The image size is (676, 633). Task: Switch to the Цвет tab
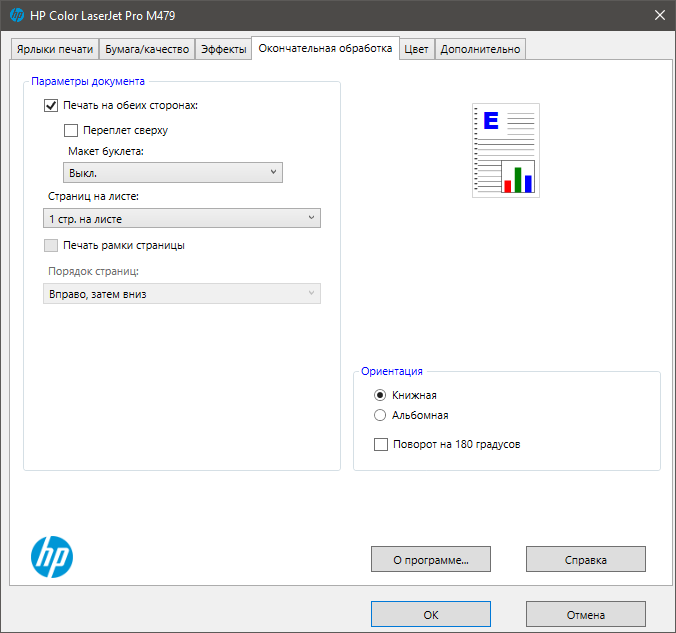[x=416, y=49]
